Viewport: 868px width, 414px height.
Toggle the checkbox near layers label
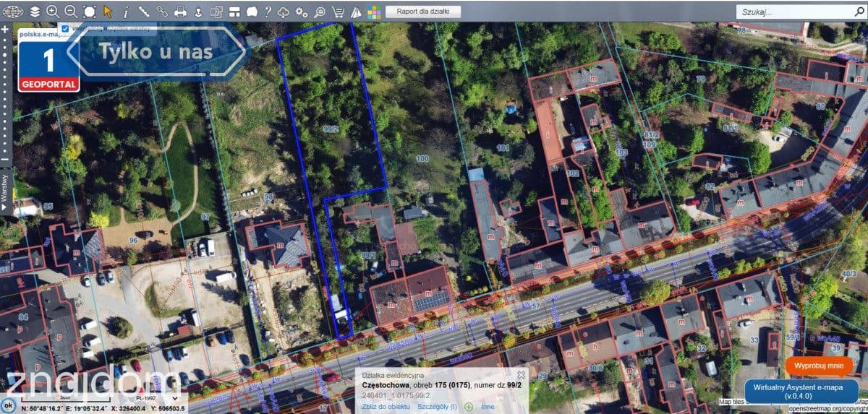click(x=65, y=28)
